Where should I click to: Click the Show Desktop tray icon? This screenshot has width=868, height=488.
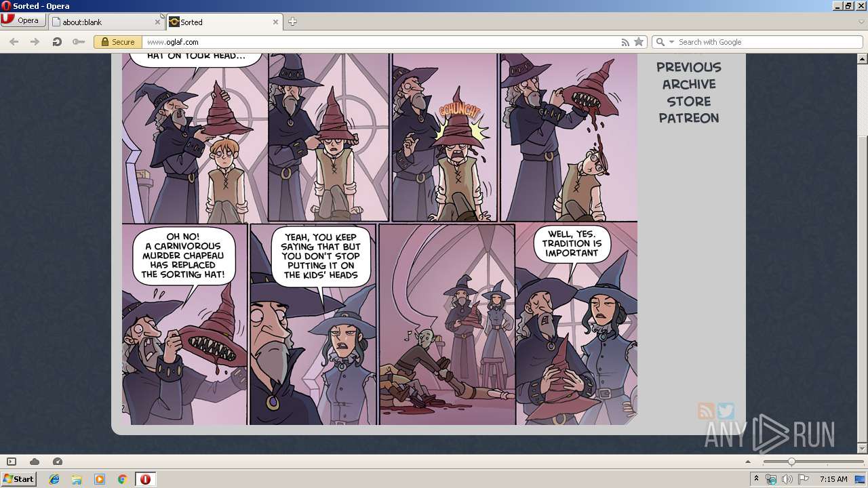coord(860,479)
